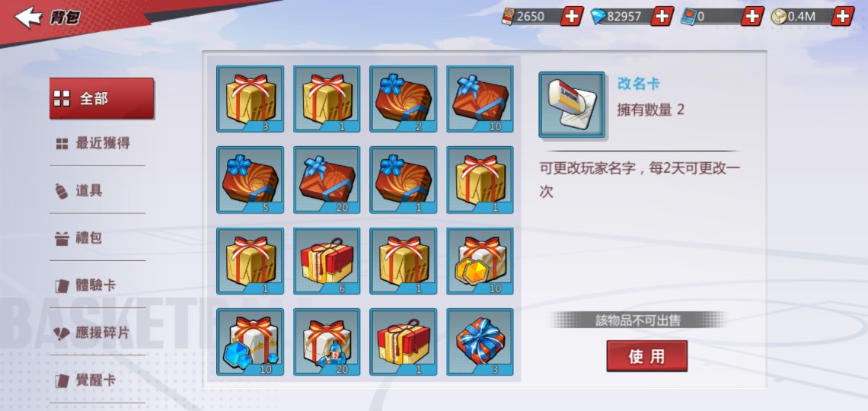Open the 全部 category tab
868x411 pixels.
click(102, 98)
